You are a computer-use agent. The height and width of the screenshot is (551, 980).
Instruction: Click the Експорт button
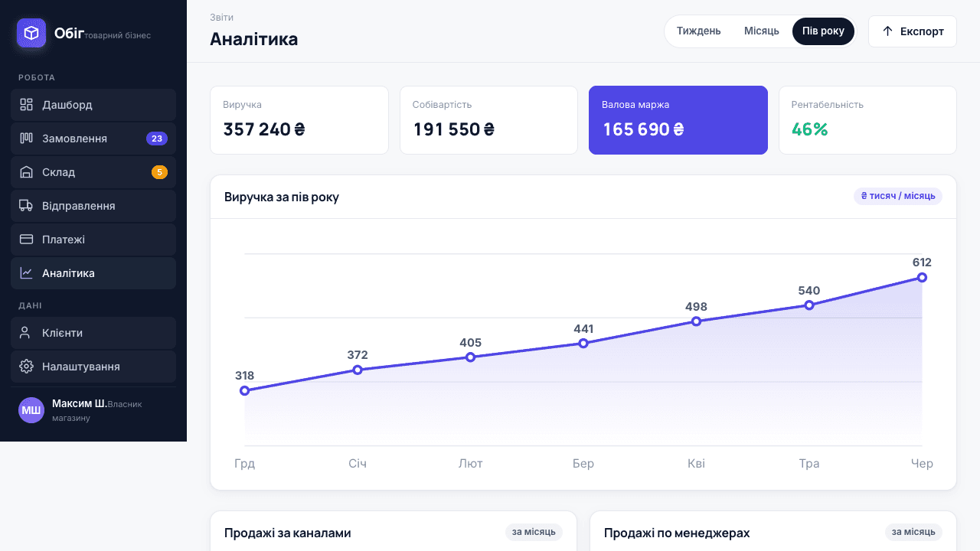[x=913, y=31]
